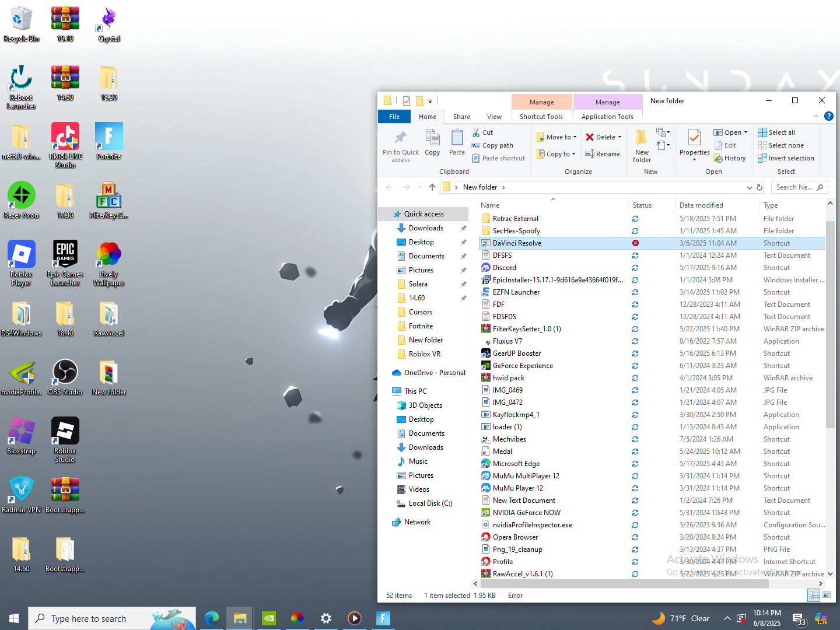
Task: Expand the Move to dropdown
Action: tap(575, 137)
